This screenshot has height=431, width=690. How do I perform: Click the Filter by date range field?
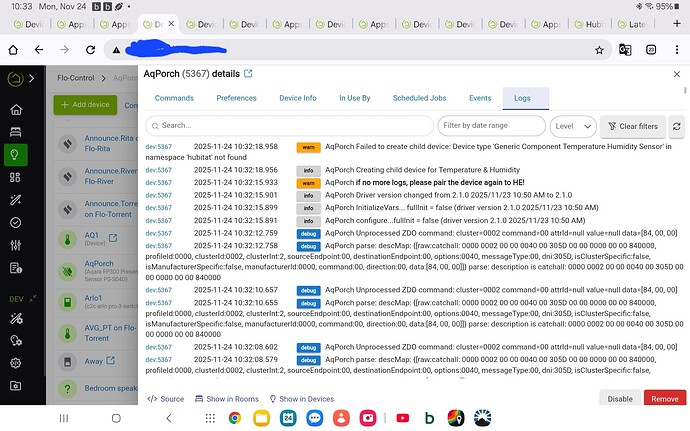click(x=492, y=126)
